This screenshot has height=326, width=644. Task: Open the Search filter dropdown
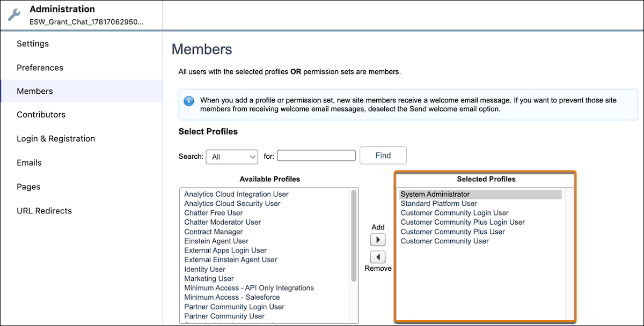click(232, 157)
